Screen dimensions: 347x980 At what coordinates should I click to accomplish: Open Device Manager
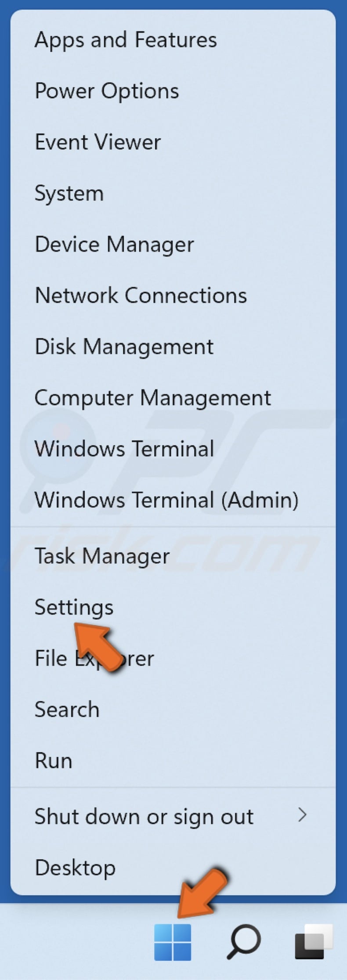[x=114, y=245]
